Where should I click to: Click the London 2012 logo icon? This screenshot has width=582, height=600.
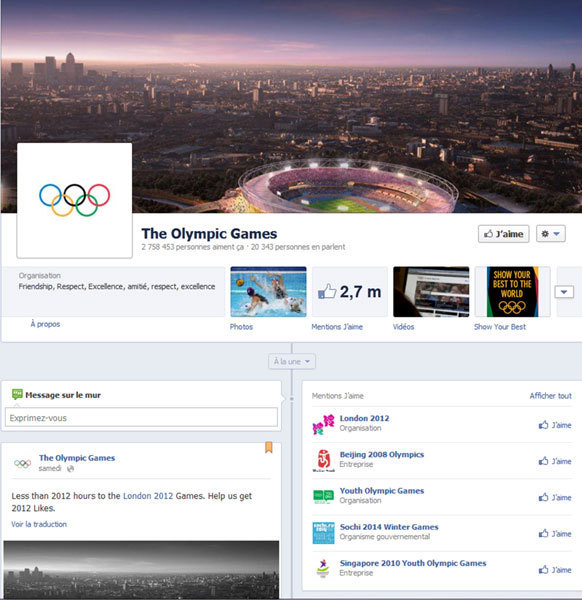(323, 424)
